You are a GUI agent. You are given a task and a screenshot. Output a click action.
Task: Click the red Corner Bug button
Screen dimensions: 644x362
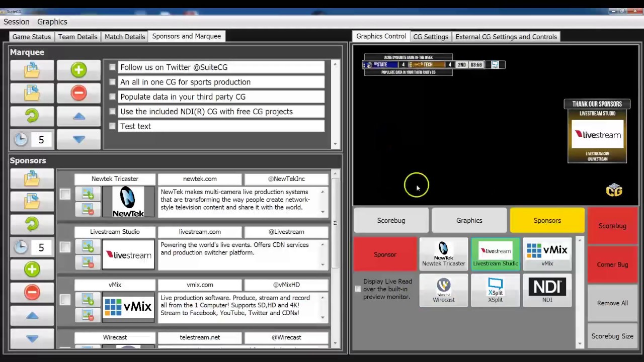(x=612, y=264)
